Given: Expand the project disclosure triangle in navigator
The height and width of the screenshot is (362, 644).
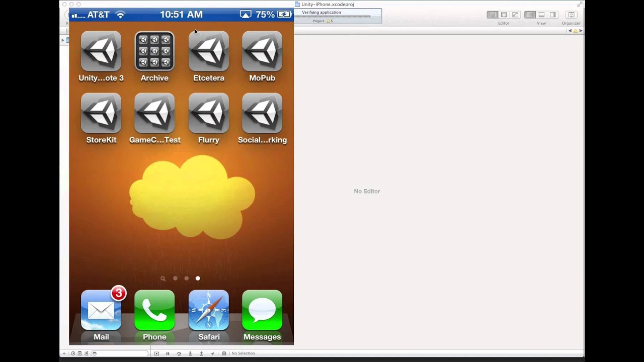Looking at the screenshot, I should 63,40.
